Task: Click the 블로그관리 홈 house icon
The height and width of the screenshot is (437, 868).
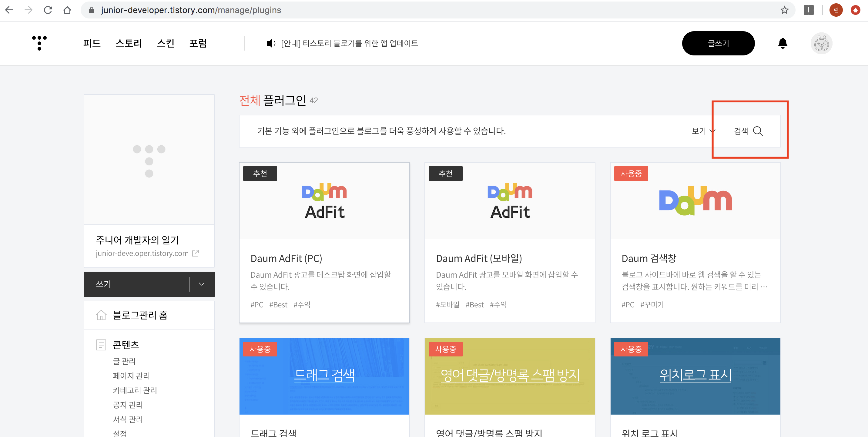Action: point(101,315)
